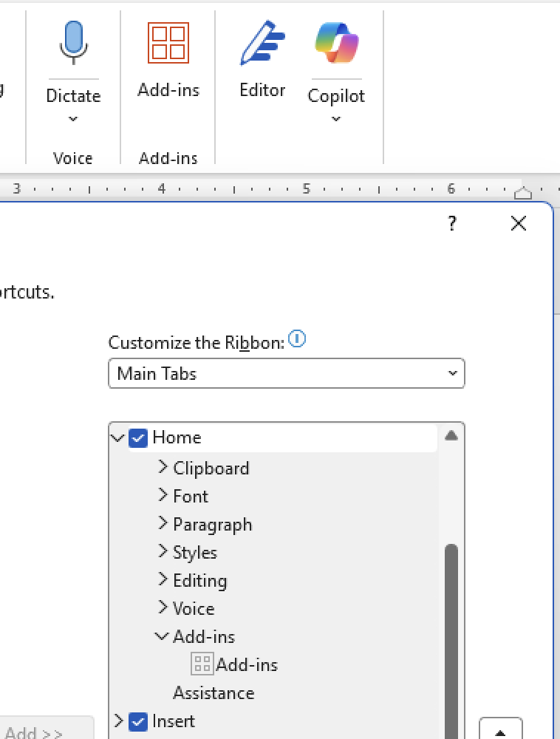
Task: Select the Voice group label in tree
Action: tap(194, 608)
